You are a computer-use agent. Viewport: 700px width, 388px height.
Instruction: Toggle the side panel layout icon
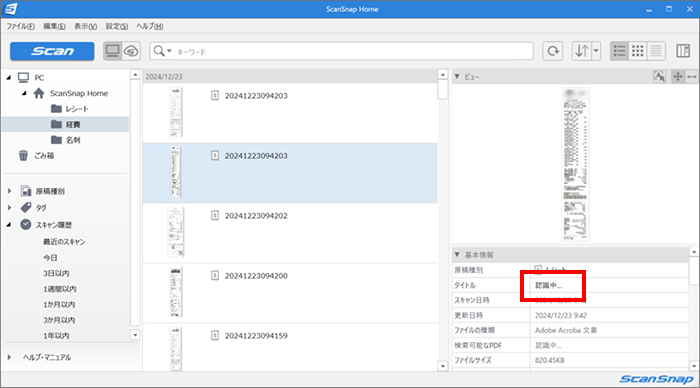click(683, 51)
